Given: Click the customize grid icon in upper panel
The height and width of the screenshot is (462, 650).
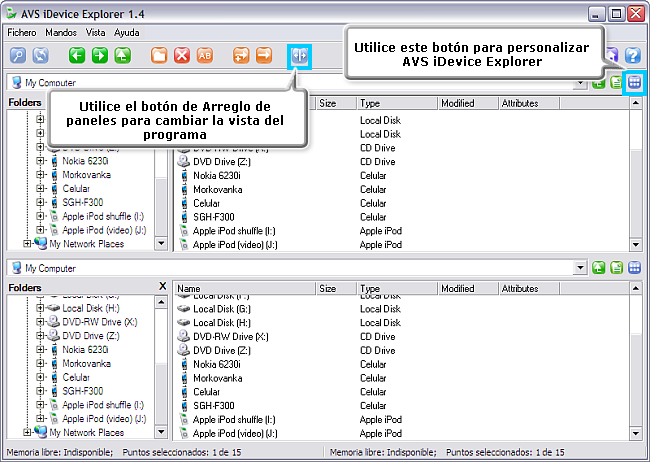Looking at the screenshot, I should point(634,83).
